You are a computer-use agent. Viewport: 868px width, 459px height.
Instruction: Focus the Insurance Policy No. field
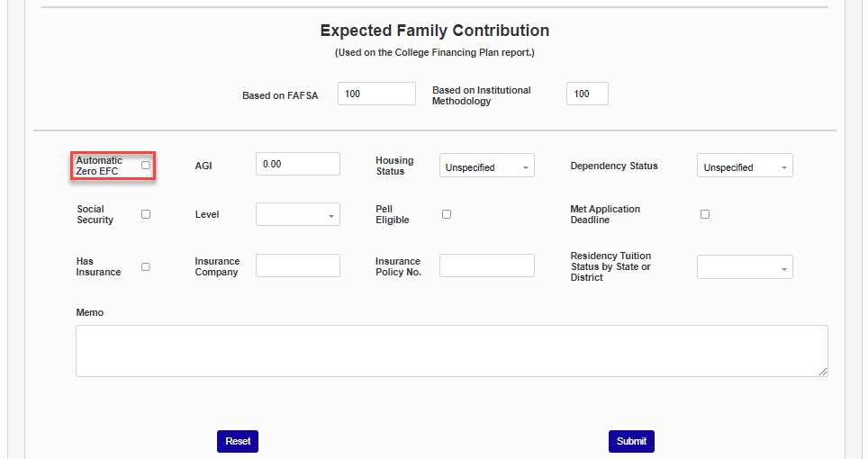click(486, 265)
